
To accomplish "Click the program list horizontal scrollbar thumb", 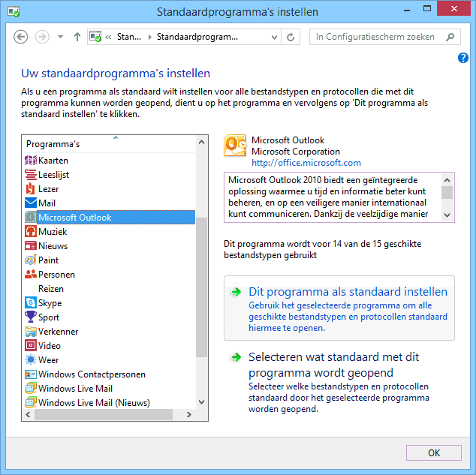I will click(104, 414).
